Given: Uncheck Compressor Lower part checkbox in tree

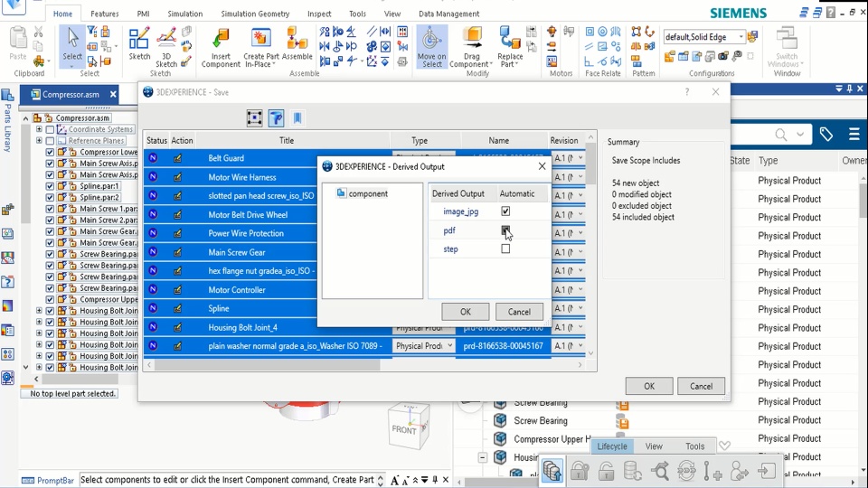Looking at the screenshot, I should [x=50, y=152].
